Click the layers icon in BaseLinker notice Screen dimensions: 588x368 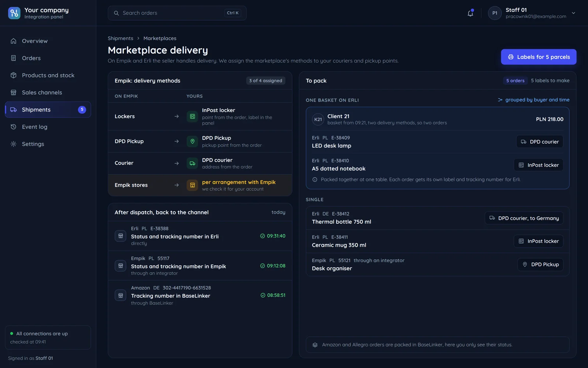click(315, 345)
